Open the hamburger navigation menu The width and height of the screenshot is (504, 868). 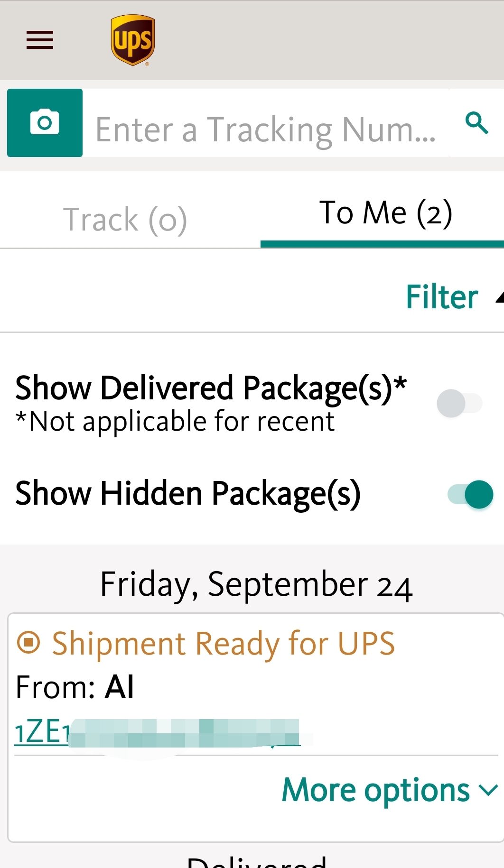point(40,40)
